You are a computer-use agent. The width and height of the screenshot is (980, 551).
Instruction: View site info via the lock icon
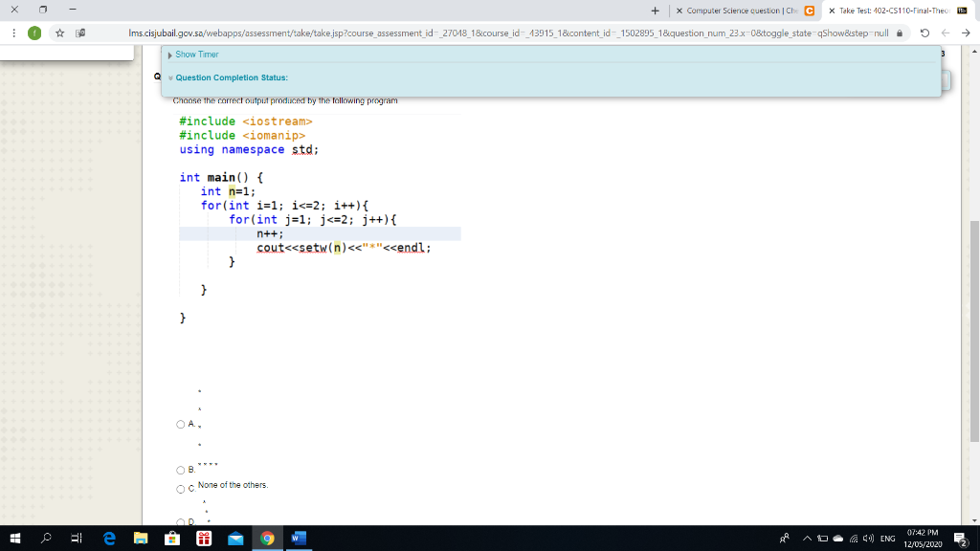(x=900, y=33)
